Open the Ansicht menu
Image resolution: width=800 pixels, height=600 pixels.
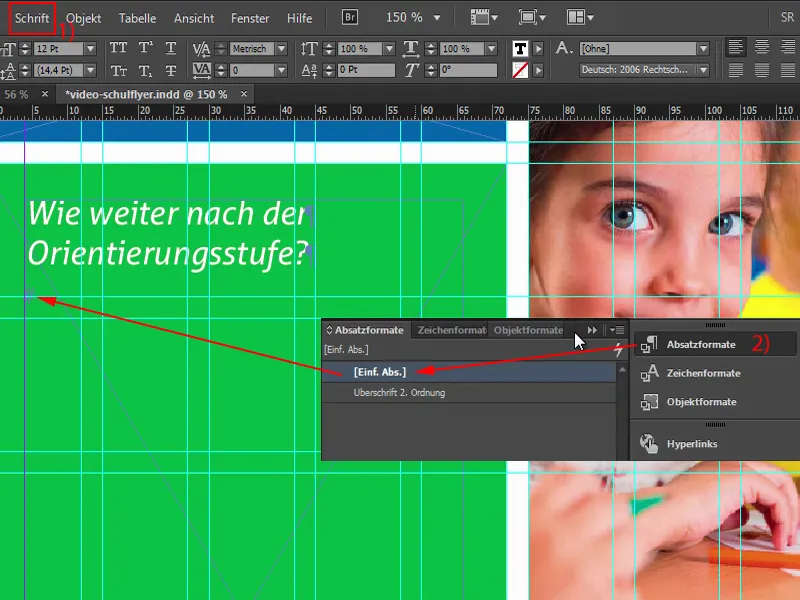coord(194,18)
